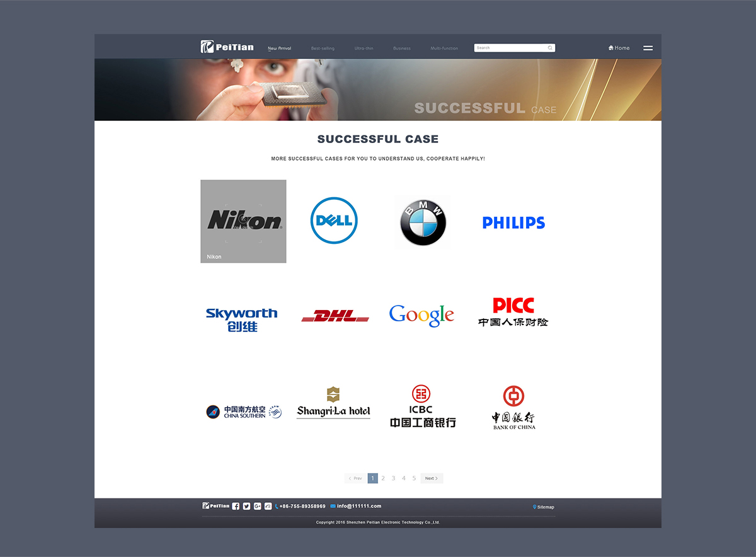Open the Business menu item
This screenshot has width=756, height=557.
(x=401, y=49)
